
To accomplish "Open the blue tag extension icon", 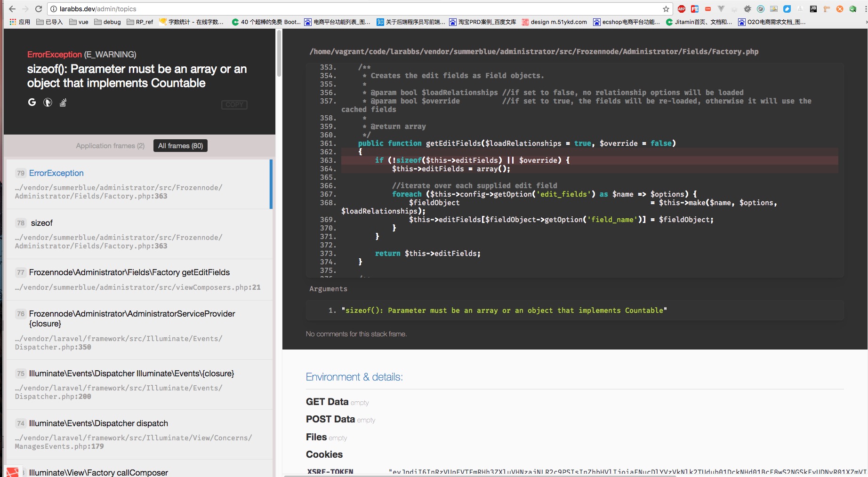I will coord(787,9).
